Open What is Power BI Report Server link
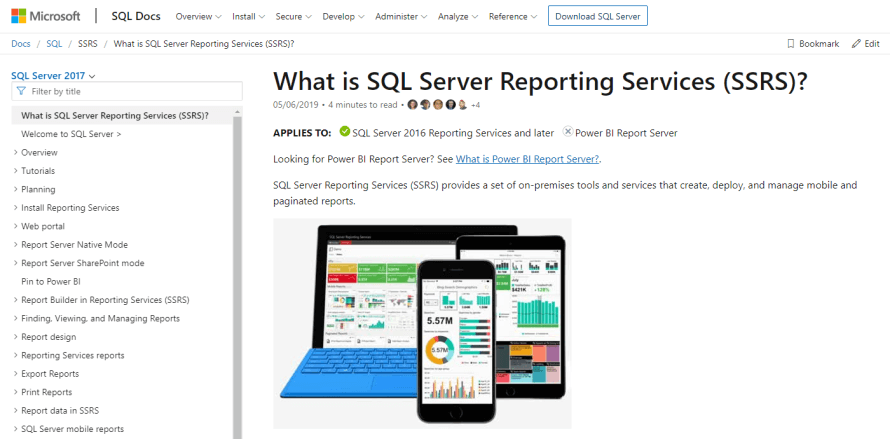 (527, 159)
